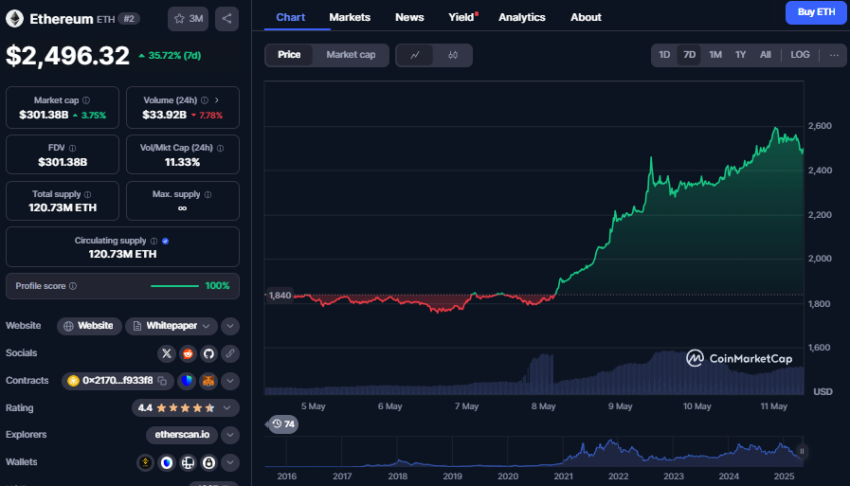850x486 pixels.
Task: Add to MetaMask via fox icon
Action: (x=209, y=381)
